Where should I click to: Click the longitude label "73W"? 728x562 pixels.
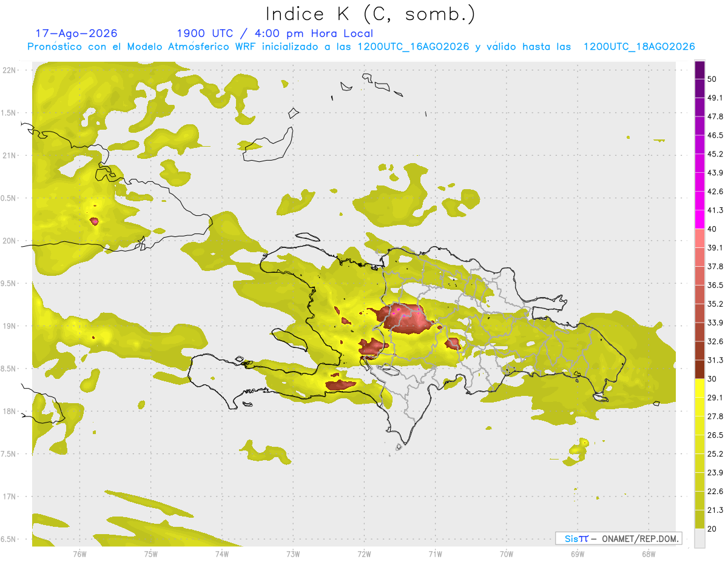pyautogui.click(x=293, y=554)
